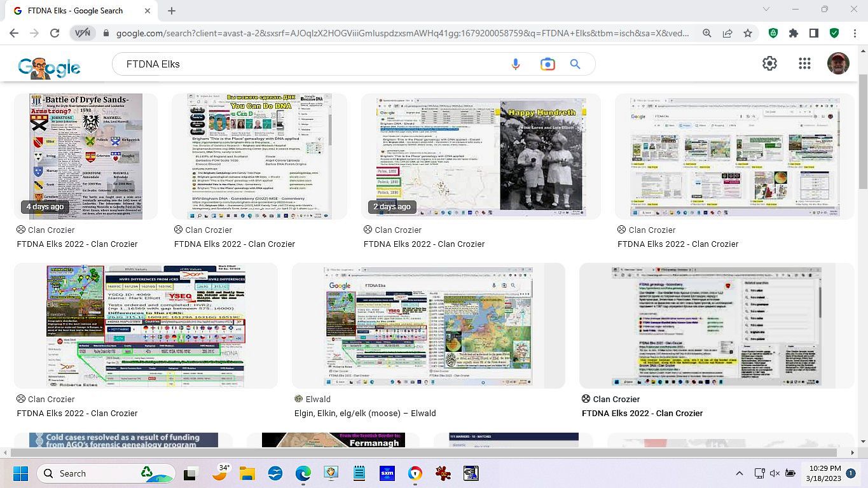Close the FTDNA Elks search tab
This screenshot has height=488, width=868.
coord(148,11)
